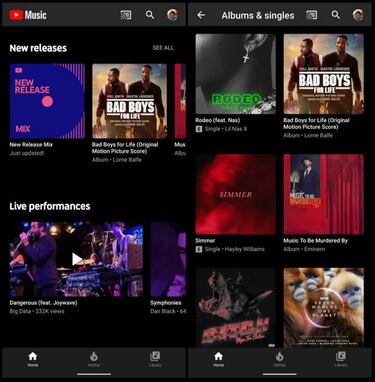Select Hotlist tab in left bottom bar
This screenshot has height=382, width=375.
pyautogui.click(x=94, y=359)
